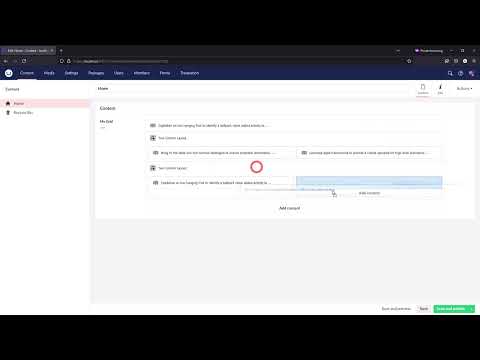Click the Home node's house icon

pyautogui.click(x=8, y=103)
